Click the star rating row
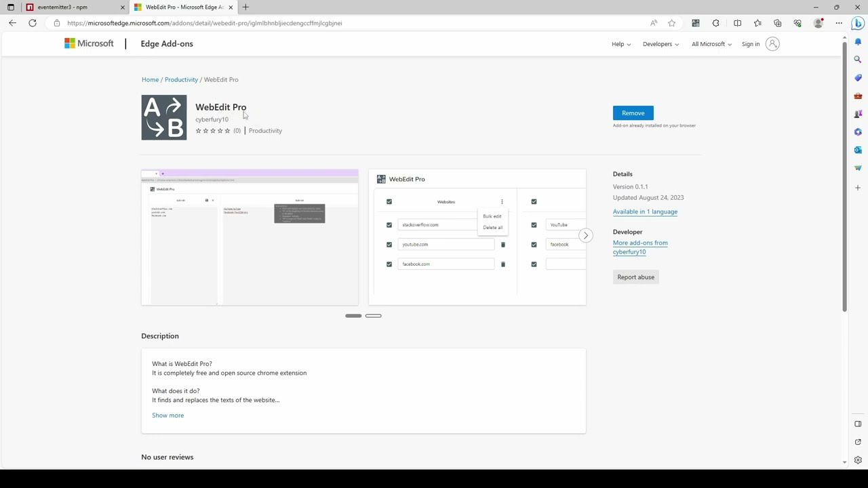Screen dimensions: 868x488 coord(213,131)
